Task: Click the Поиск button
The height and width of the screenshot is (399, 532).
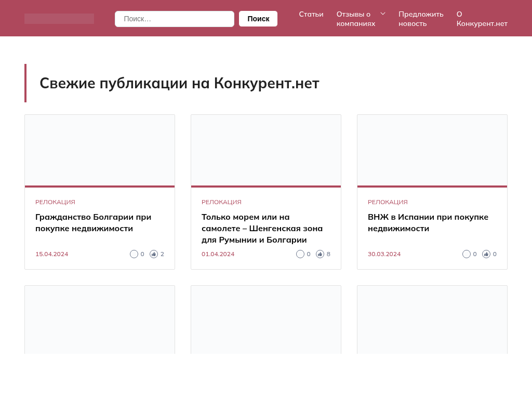Action: [258, 19]
